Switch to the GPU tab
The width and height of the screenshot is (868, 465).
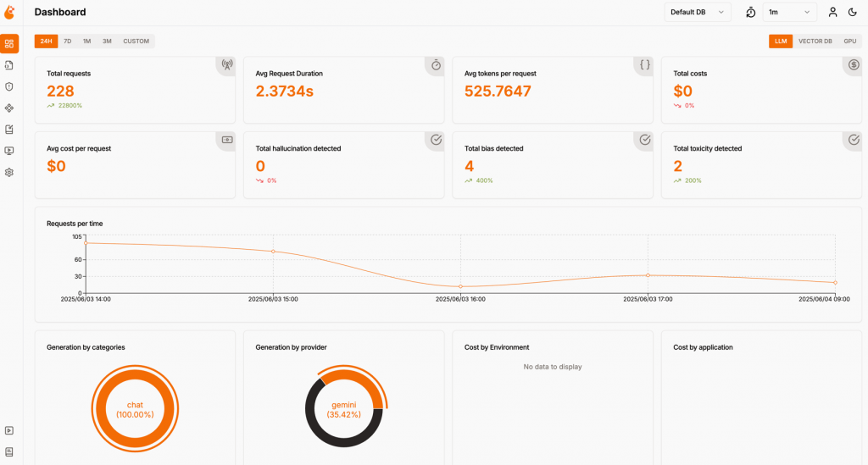[849, 41]
